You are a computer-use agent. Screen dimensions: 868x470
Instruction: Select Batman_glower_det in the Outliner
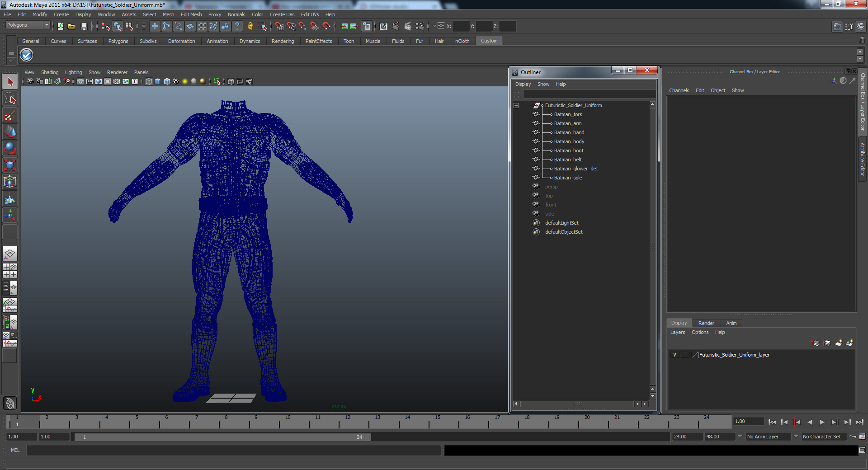(x=576, y=169)
